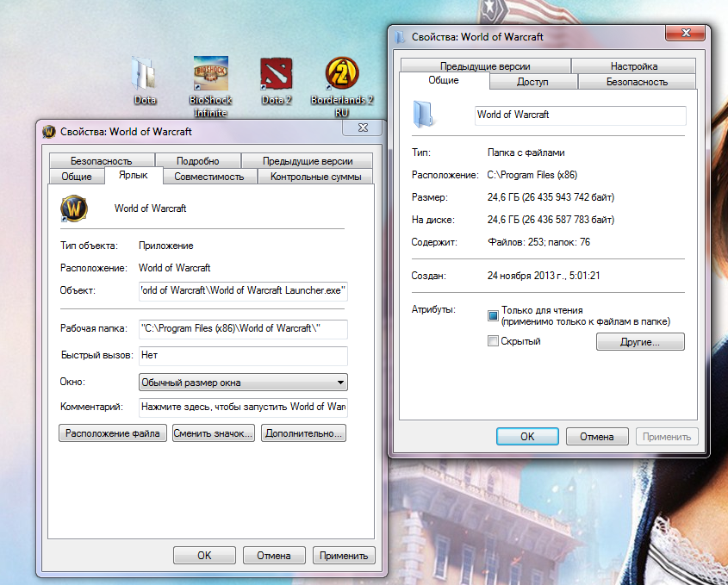The height and width of the screenshot is (585, 728).
Task: Open the 'Доступ' tab
Action: pos(532,82)
